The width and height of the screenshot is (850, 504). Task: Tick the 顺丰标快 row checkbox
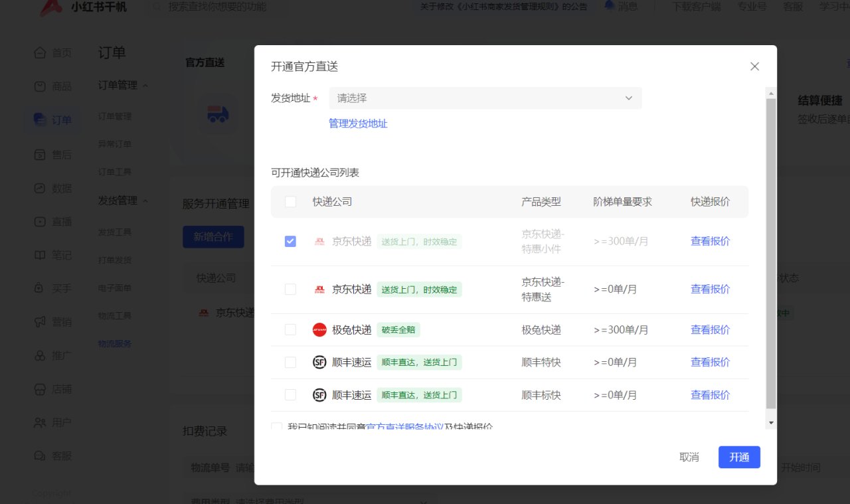pyautogui.click(x=290, y=395)
